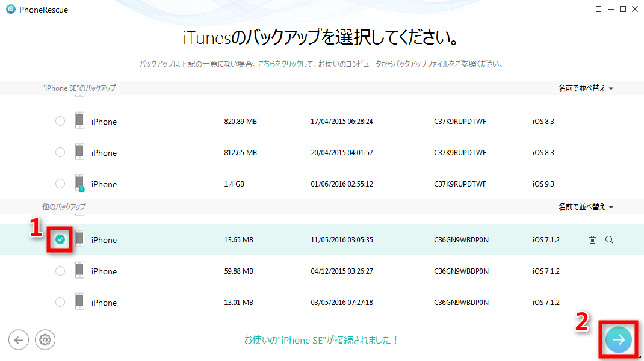
Task: Click the iPhone name in the 13.01 MB row
Action: click(x=104, y=303)
